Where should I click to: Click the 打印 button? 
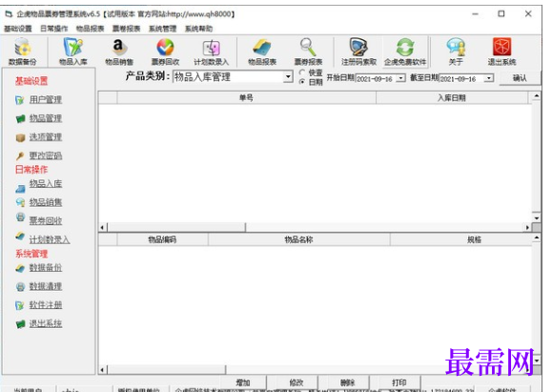point(399,382)
